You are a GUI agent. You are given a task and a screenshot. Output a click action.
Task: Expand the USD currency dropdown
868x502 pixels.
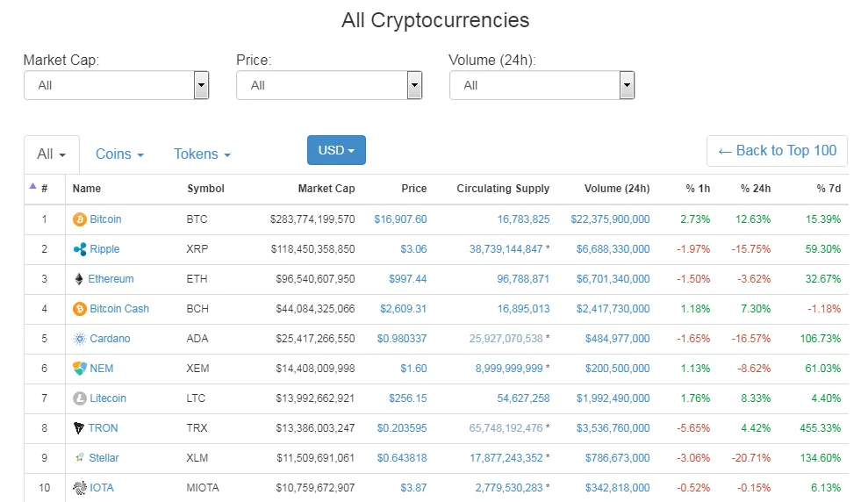point(336,150)
